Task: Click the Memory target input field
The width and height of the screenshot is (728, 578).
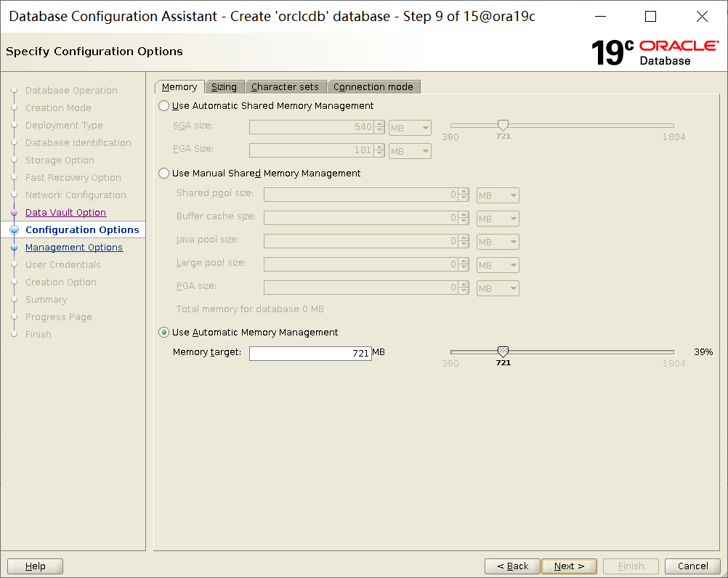Action: 310,353
